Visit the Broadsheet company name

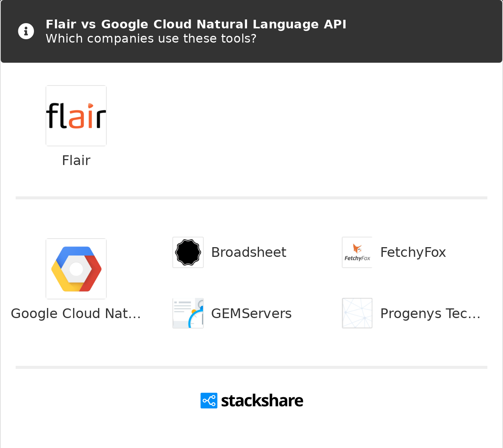pyautogui.click(x=249, y=252)
